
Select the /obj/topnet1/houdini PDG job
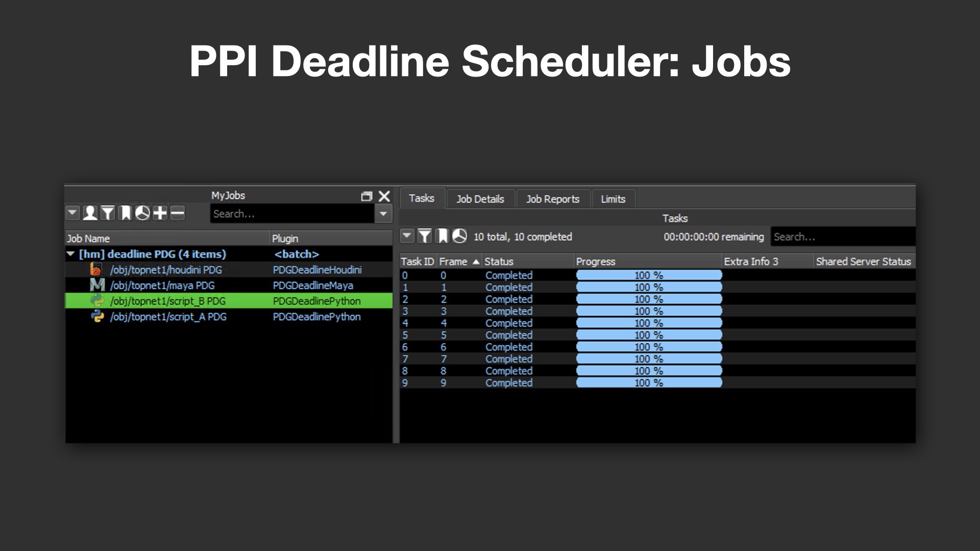[166, 270]
